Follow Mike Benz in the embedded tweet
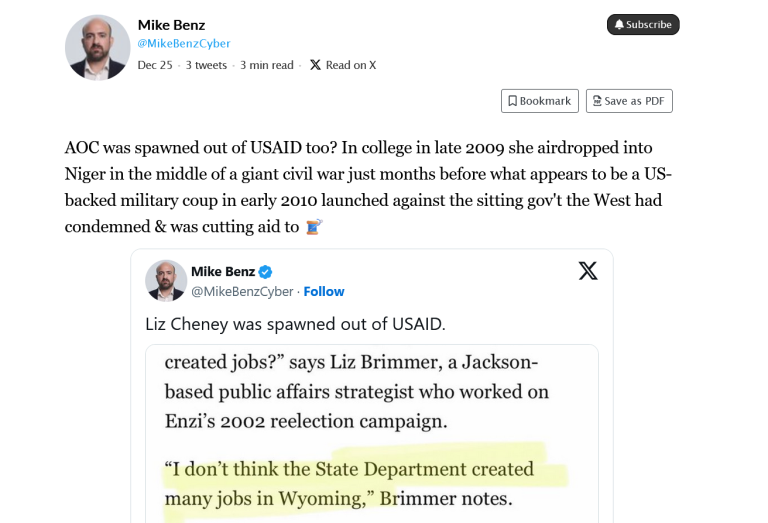Image resolution: width=768 pixels, height=523 pixels. tap(324, 291)
